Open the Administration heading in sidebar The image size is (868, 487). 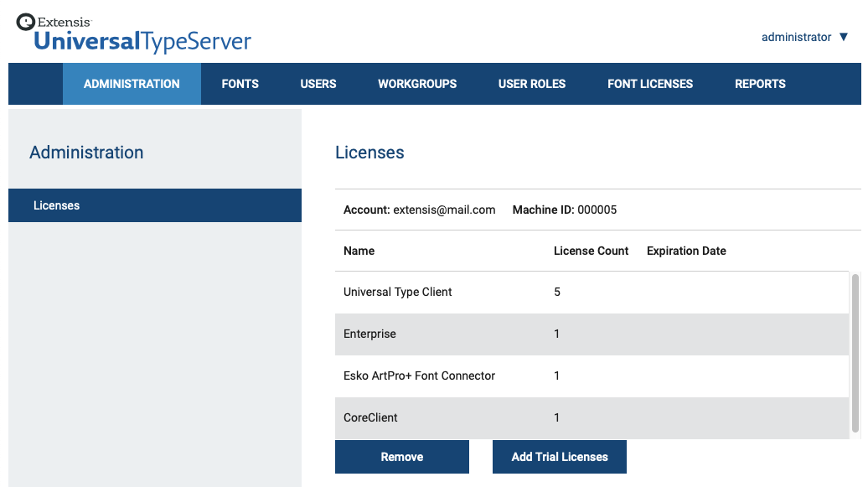86,153
